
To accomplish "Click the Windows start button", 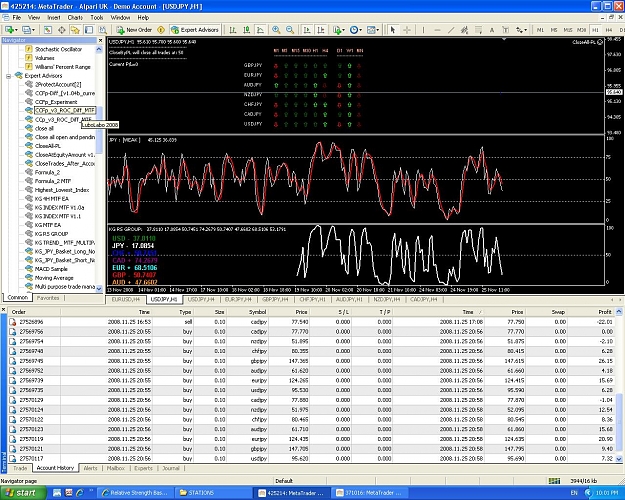I will (23, 493).
